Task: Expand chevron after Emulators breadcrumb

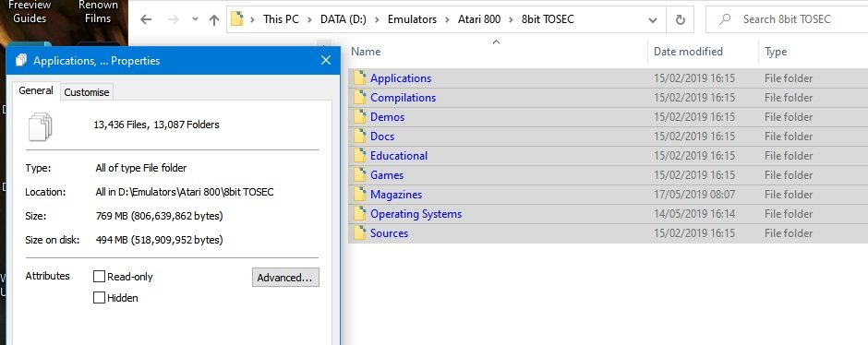Action: click(447, 19)
